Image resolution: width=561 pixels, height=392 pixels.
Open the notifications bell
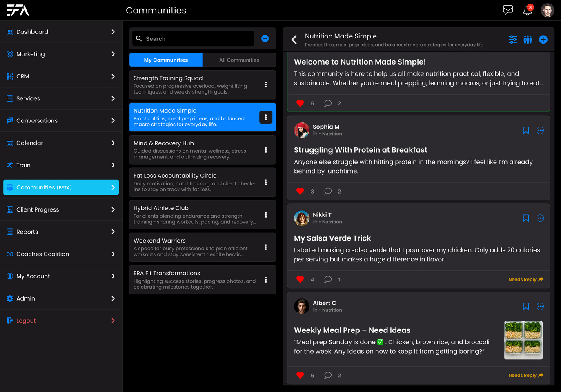pos(528,10)
